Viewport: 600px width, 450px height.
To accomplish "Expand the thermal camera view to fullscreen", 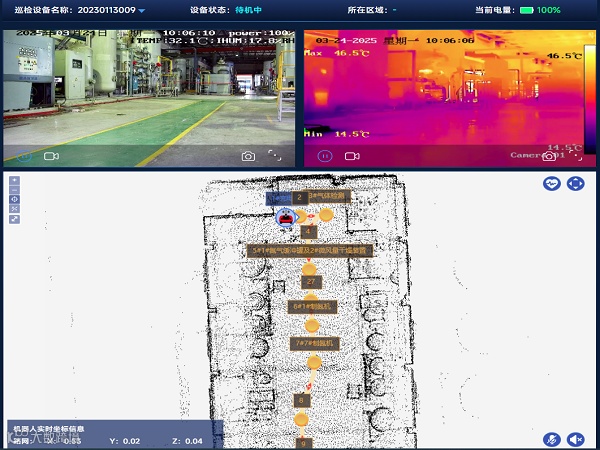I will [x=576, y=155].
